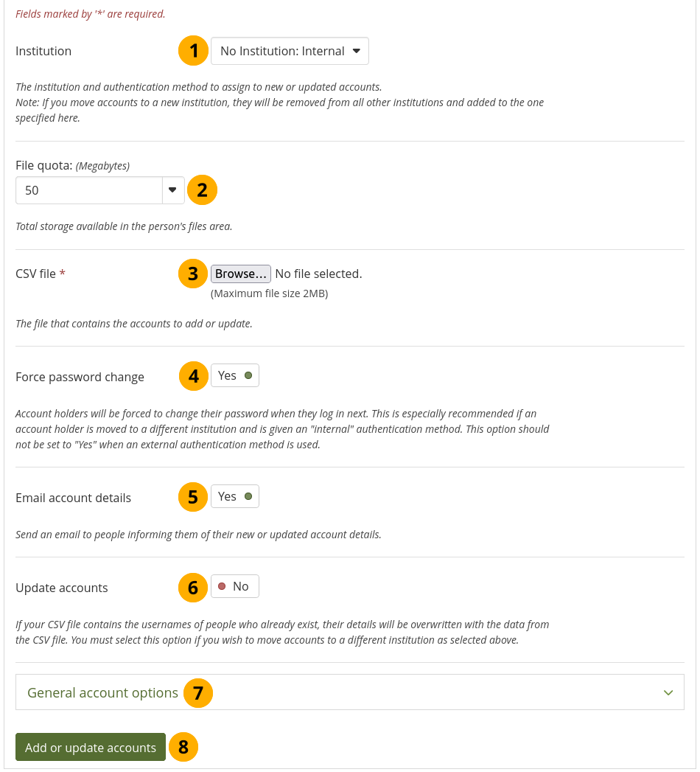The image size is (700, 772).
Task: Open the File quota units dropdown arrow
Action: 172,190
